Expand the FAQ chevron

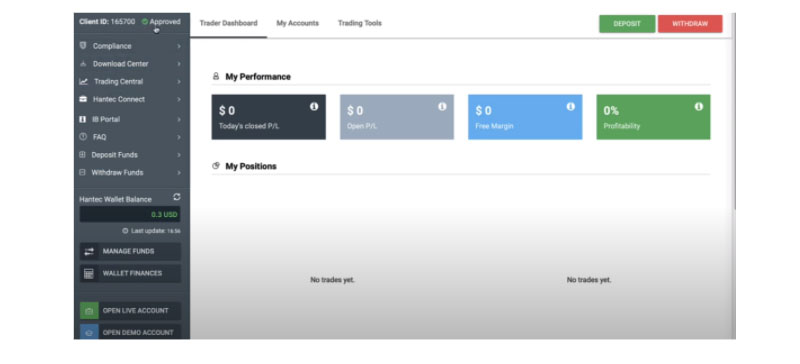pos(179,137)
